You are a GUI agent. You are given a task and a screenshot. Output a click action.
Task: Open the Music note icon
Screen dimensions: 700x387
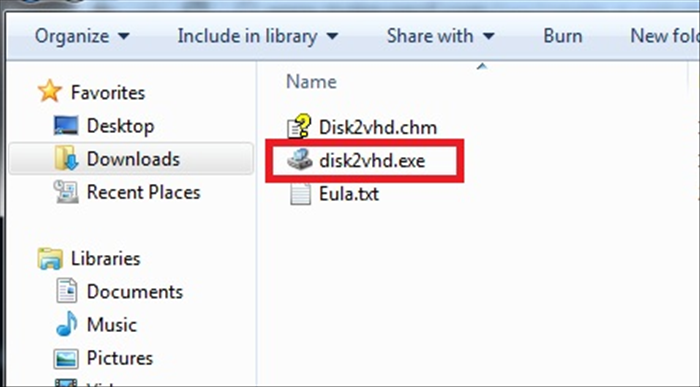(67, 324)
